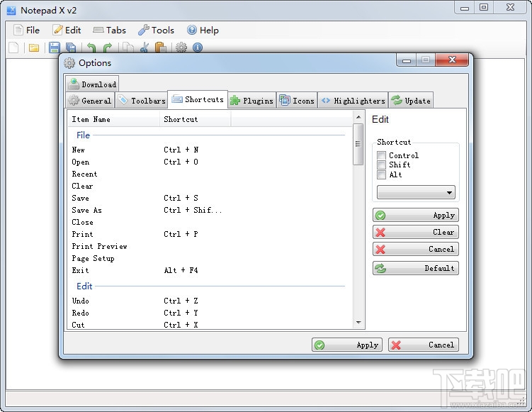Select the Close item row
532x412 pixels.
point(210,222)
